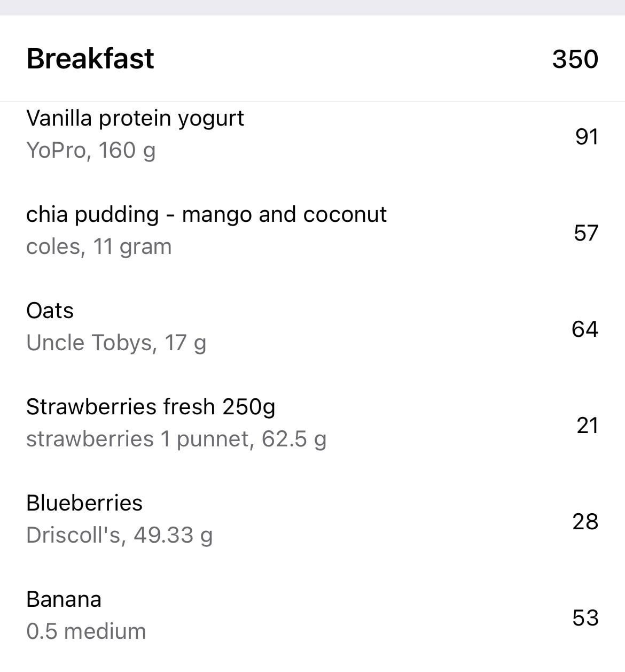Tap the 91 calorie value for yogurt
The height and width of the screenshot is (672, 625).
pos(587,137)
